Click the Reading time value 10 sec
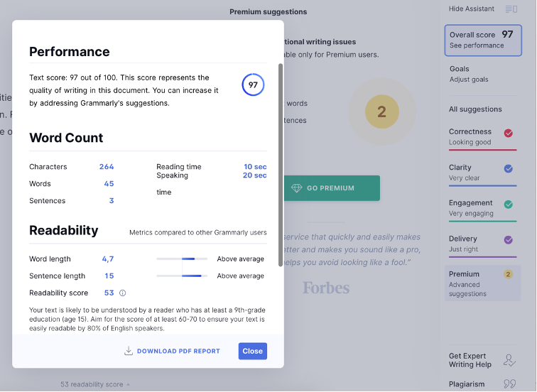This screenshot has width=537, height=392. [x=255, y=167]
